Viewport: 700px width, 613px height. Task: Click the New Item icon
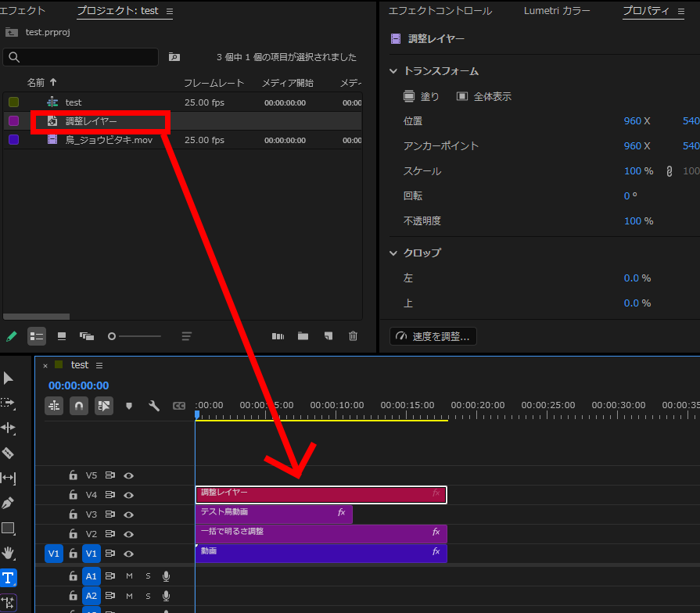click(x=328, y=336)
